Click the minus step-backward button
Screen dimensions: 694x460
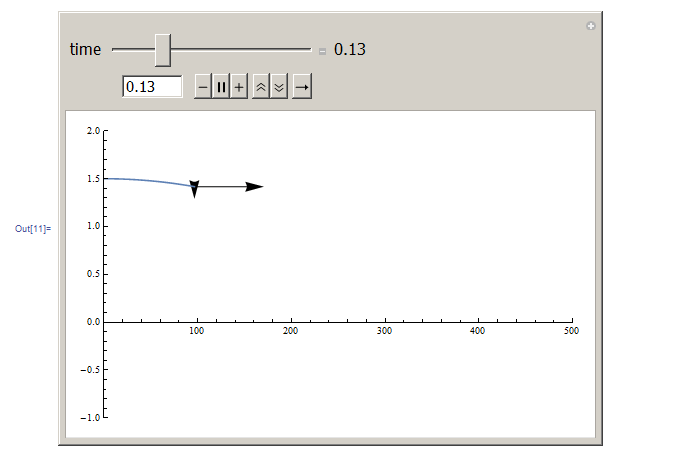coord(203,86)
